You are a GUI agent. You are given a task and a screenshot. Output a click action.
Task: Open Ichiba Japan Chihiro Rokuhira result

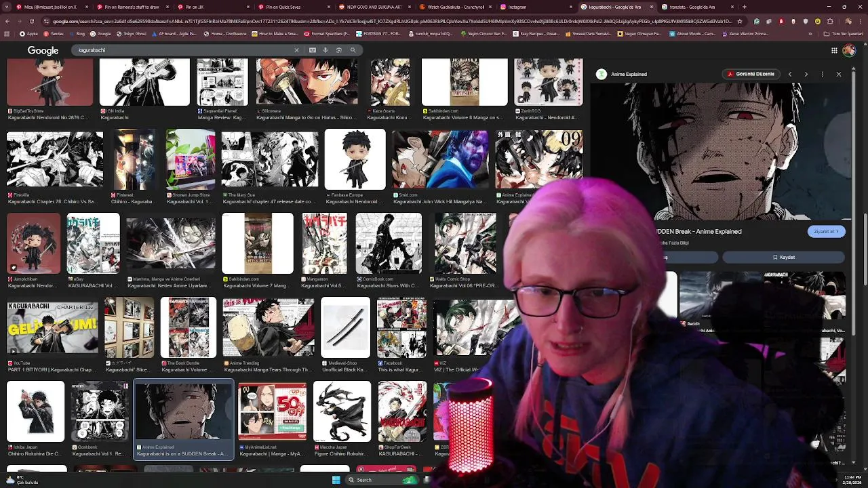click(35, 419)
